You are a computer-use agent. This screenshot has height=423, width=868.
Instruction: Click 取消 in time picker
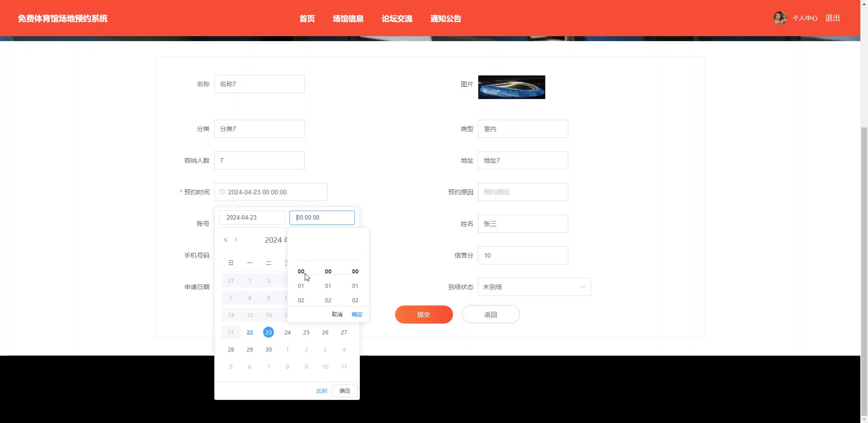point(337,315)
